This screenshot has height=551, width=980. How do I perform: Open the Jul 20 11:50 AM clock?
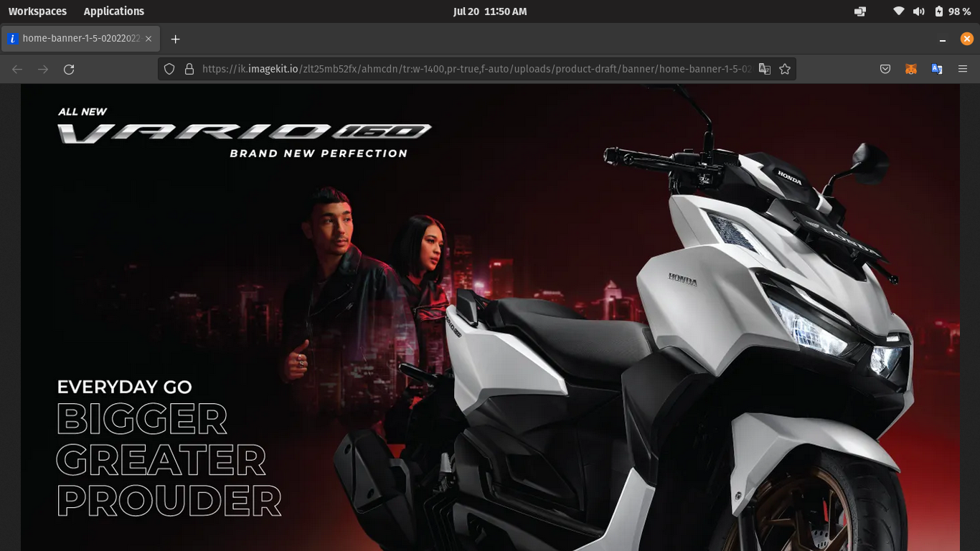490,11
